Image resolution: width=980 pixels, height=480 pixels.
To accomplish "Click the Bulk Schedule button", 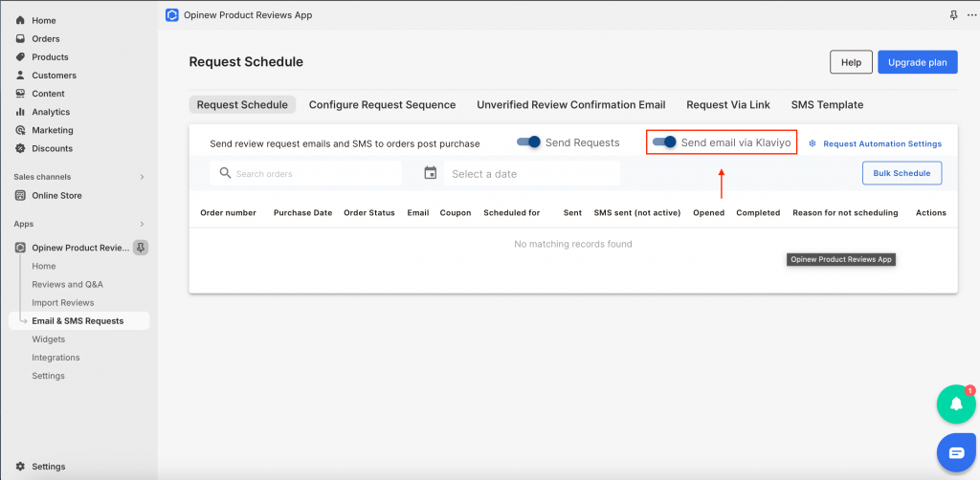I will point(902,173).
